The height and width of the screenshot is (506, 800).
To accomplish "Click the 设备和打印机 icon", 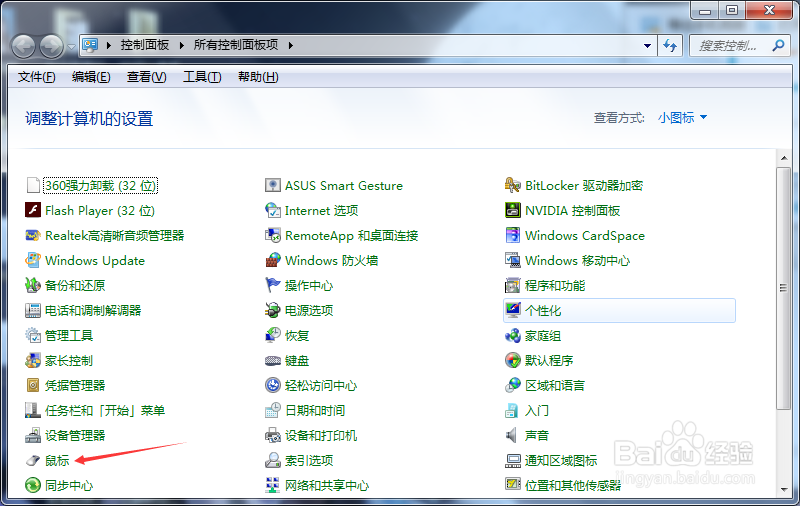I will (x=273, y=435).
